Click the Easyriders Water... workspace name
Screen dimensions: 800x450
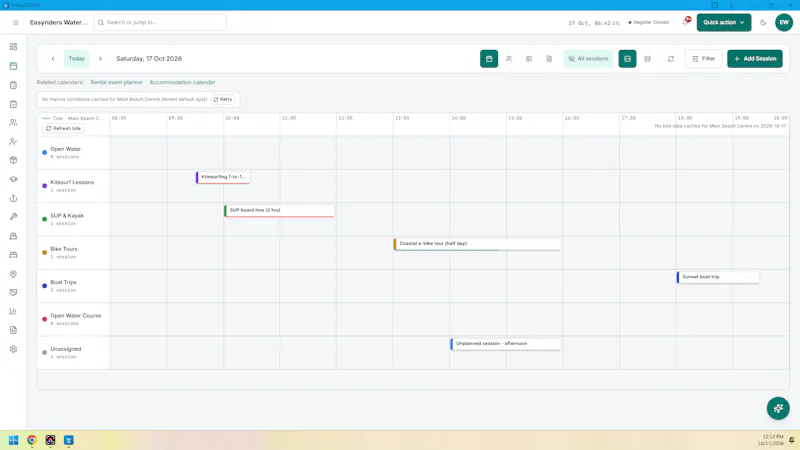tap(59, 22)
